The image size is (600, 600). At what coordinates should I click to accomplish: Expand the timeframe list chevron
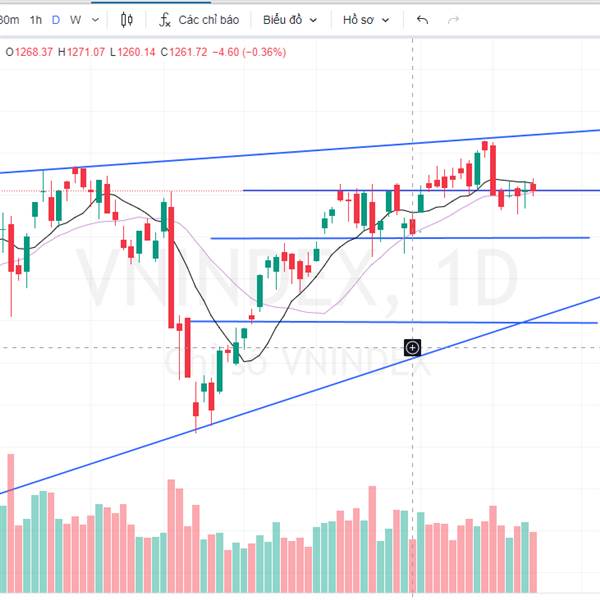[x=96, y=19]
